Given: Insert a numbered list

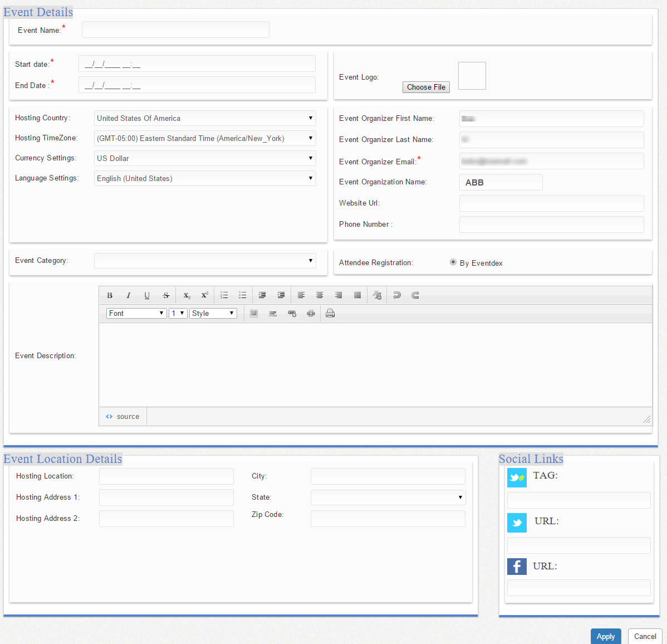Looking at the screenshot, I should pos(224,295).
